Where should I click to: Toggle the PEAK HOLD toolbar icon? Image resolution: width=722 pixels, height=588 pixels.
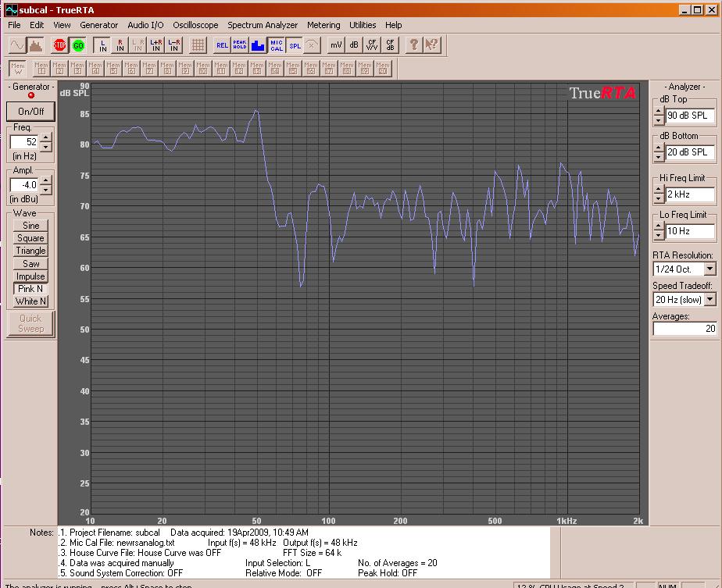coord(240,45)
